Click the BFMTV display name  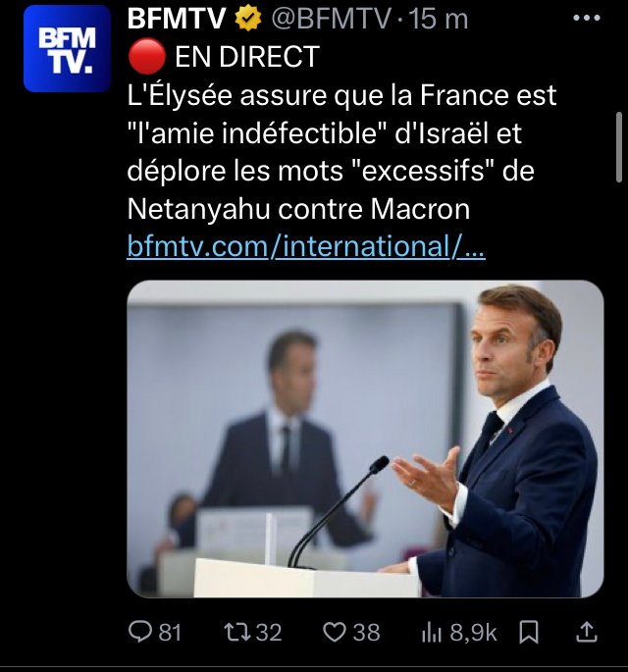[x=176, y=19]
